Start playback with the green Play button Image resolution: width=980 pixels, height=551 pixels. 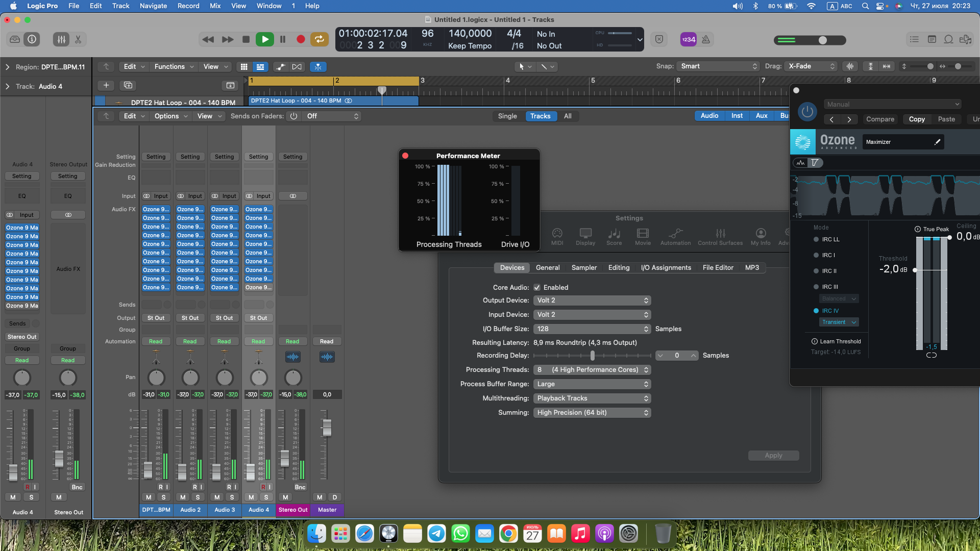pos(264,39)
